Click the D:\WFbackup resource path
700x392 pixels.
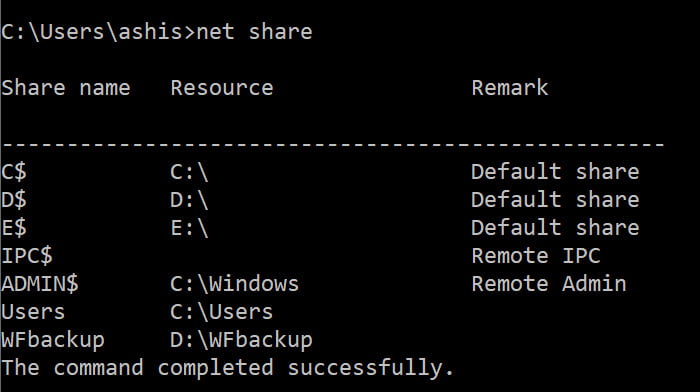pyautogui.click(x=241, y=340)
